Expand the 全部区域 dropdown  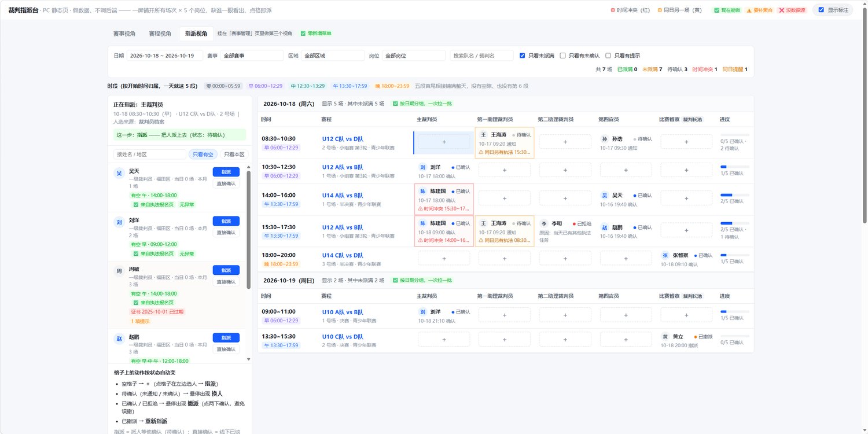pyautogui.click(x=333, y=56)
